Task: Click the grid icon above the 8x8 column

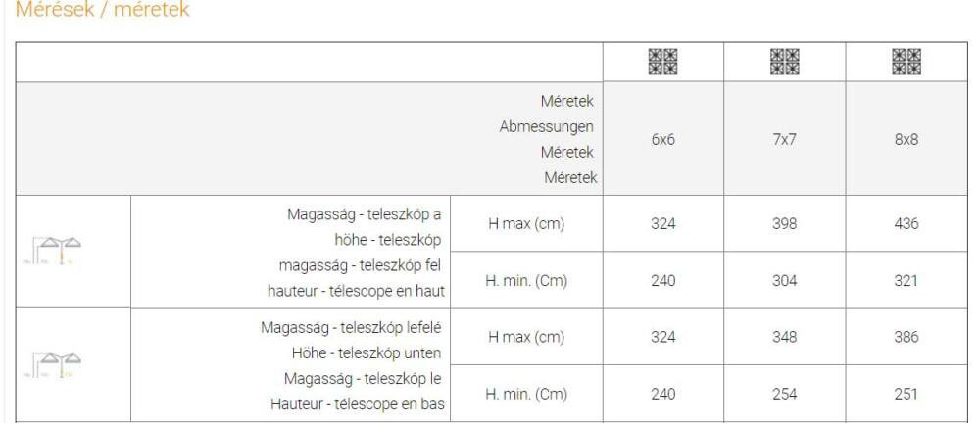Action: click(906, 62)
